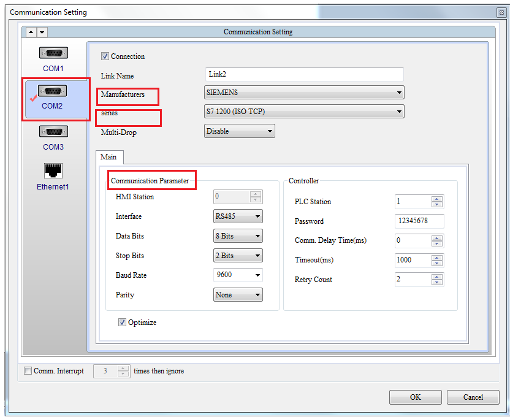Screen dimensions: 510x420
Task: Click the move up arrow above COM1
Action: (30, 31)
